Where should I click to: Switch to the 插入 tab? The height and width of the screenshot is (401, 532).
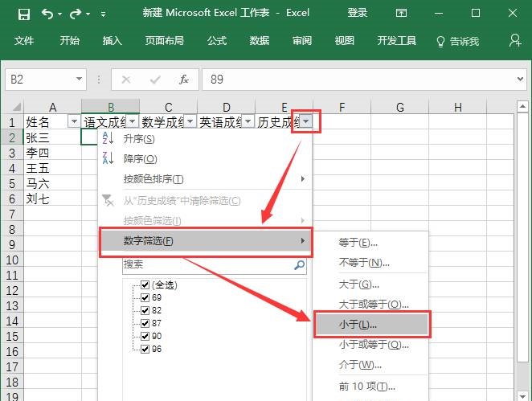(112, 41)
